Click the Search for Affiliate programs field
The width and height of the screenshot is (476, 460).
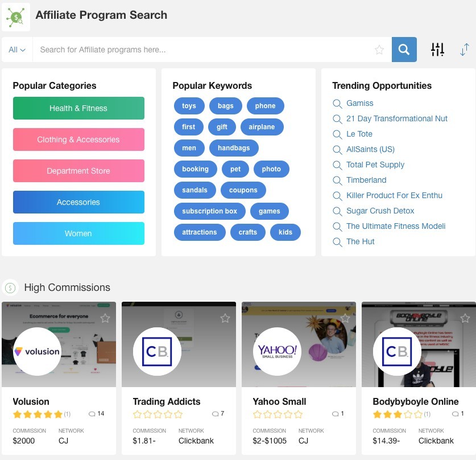tap(204, 50)
